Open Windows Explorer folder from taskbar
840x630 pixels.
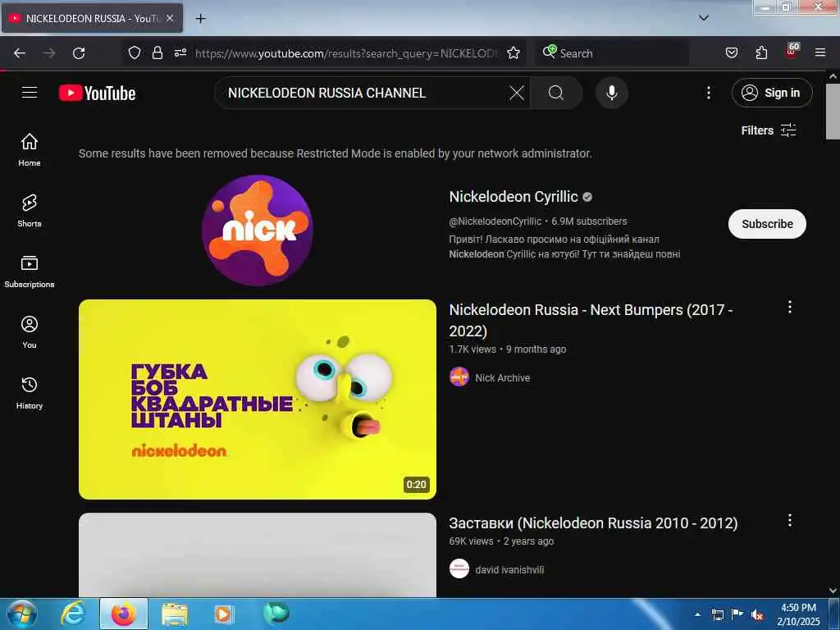point(174,614)
